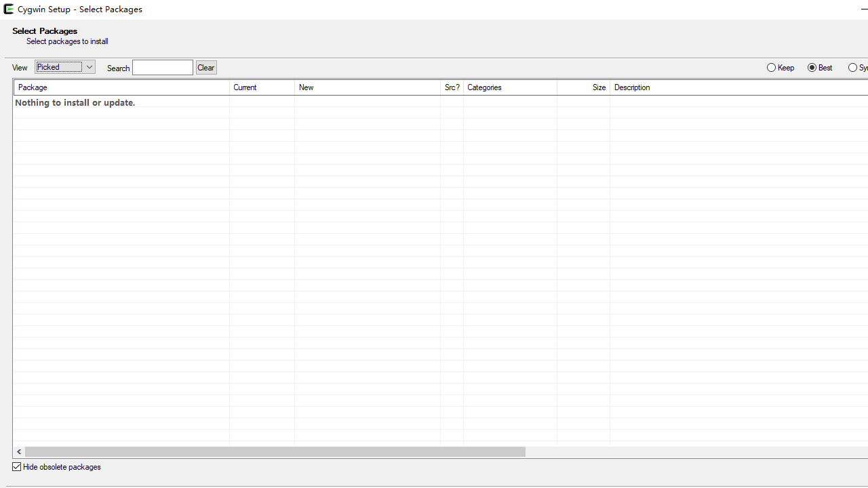Select the Keep radio button
Viewport: 868px width, 488px height.
[x=772, y=68]
